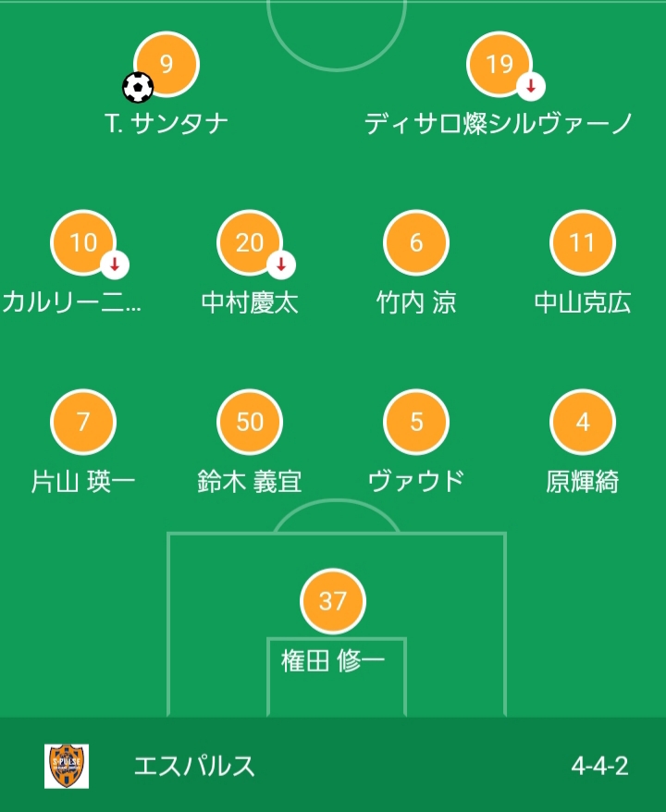Viewport: 666px width, 812px height.
Task: Select the number 50 player circle
Action: tap(250, 423)
